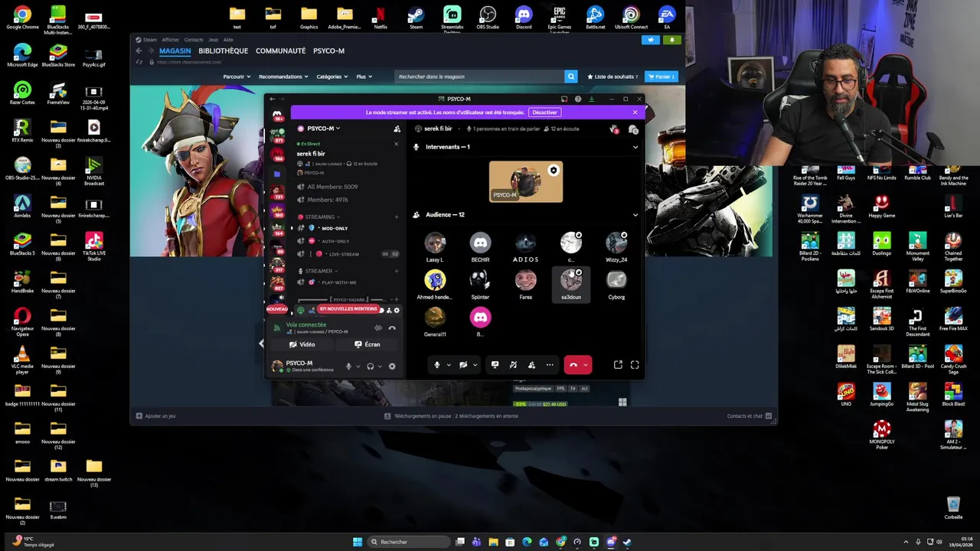Open PSYCO-M server name dropdown in Discord
Viewport: 980px width, 551px height.
click(x=322, y=129)
